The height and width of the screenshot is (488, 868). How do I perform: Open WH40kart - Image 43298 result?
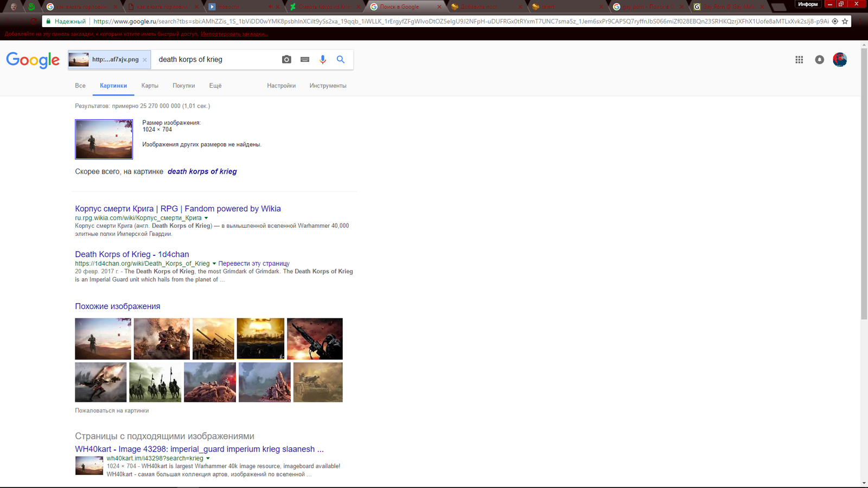199,449
